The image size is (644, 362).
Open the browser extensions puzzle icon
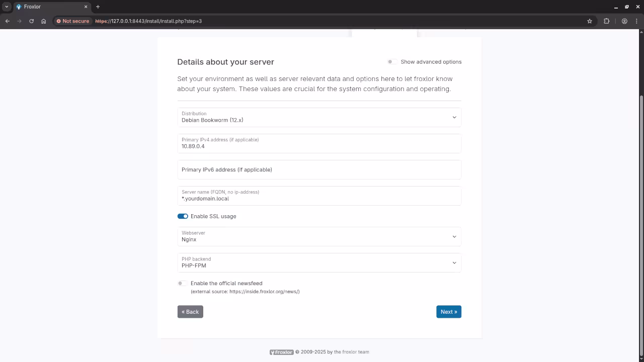[x=606, y=21]
